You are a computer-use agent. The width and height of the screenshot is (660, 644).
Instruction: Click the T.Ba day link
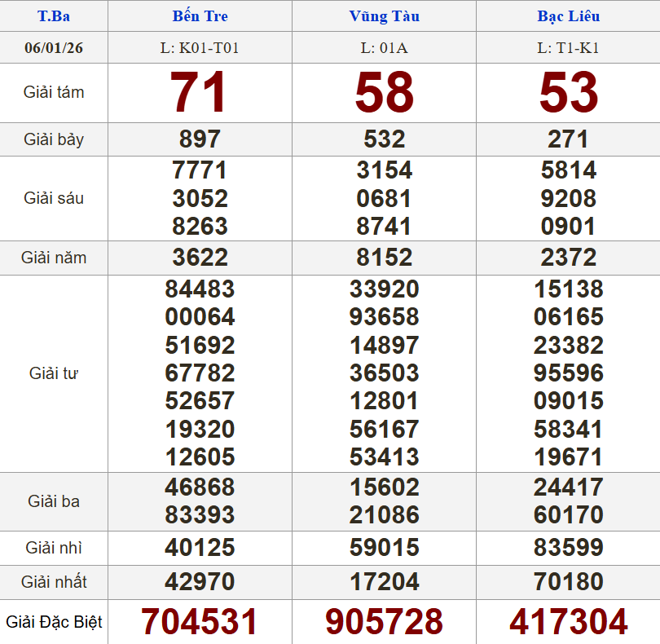54,16
